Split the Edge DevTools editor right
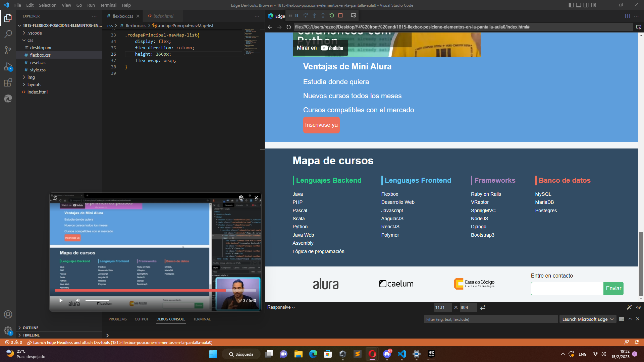 pyautogui.click(x=628, y=16)
